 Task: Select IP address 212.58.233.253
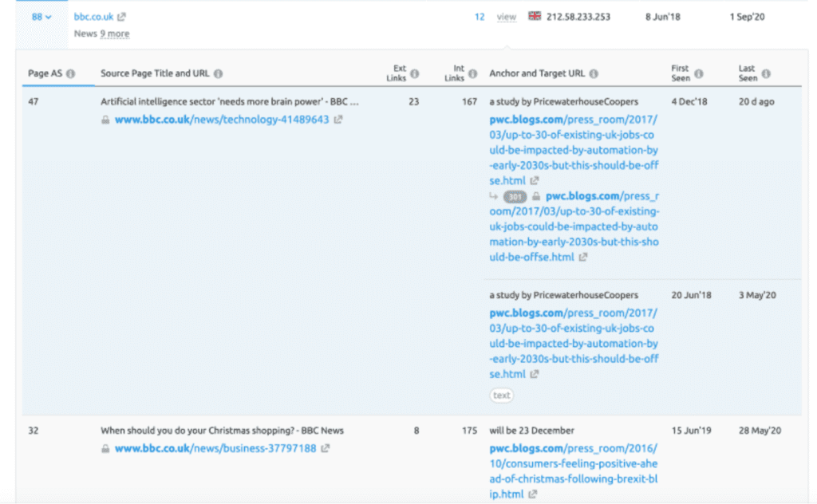click(x=578, y=17)
